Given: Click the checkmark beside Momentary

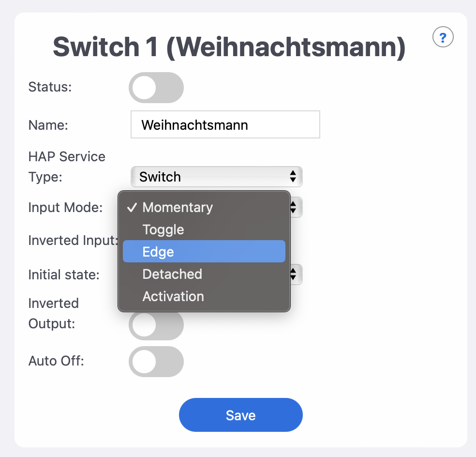Looking at the screenshot, I should pyautogui.click(x=131, y=207).
